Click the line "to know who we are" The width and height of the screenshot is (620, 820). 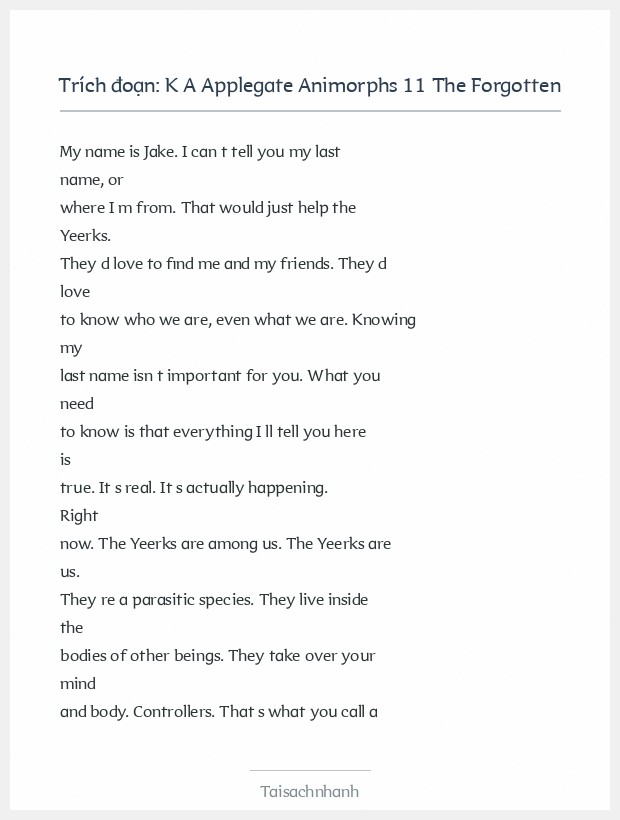[x=237, y=320]
